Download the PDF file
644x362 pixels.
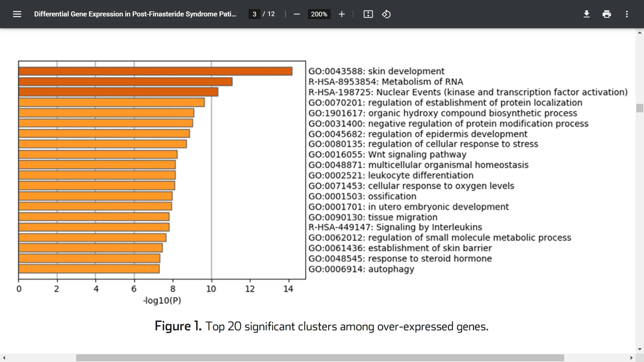pyautogui.click(x=586, y=14)
